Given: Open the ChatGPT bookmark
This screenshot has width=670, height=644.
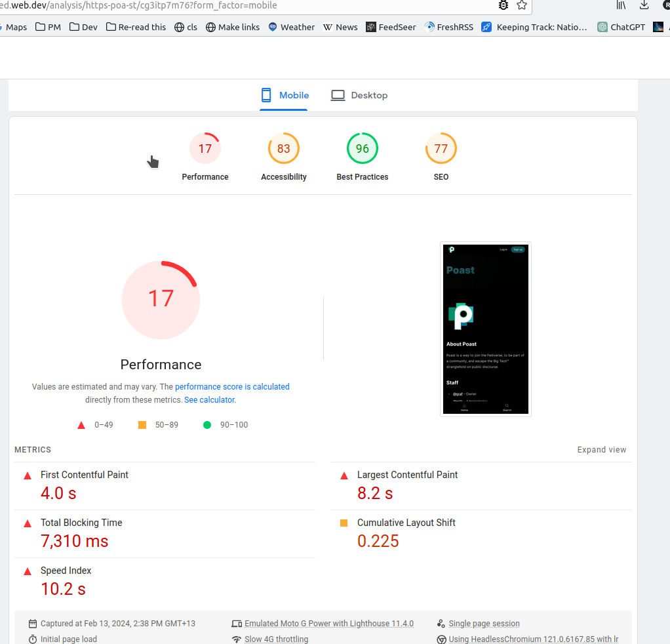Looking at the screenshot, I should (x=621, y=27).
